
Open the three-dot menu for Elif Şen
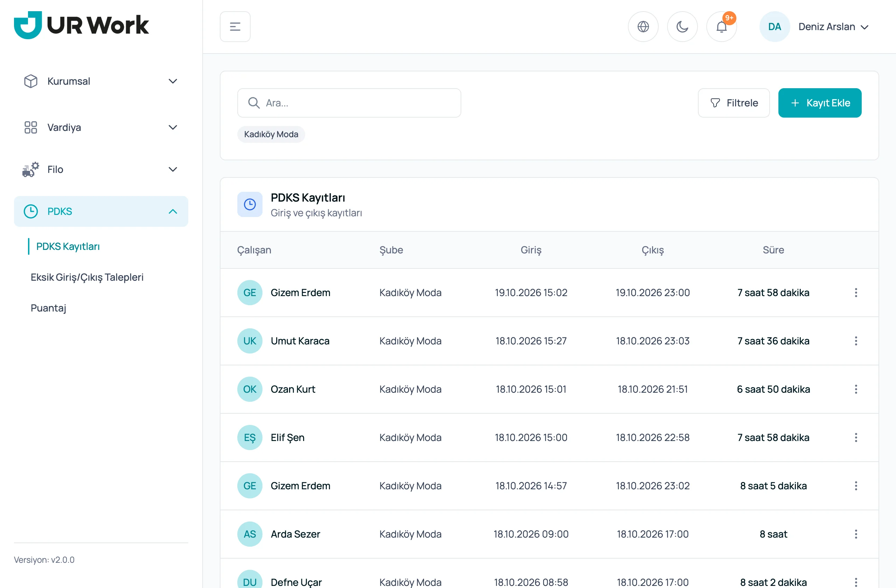856,437
